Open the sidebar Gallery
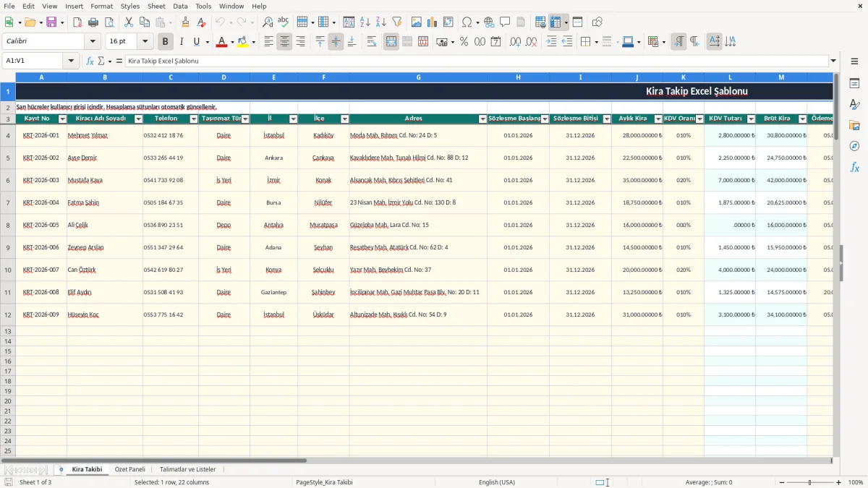Screen dimensions: 868x488 pyautogui.click(x=855, y=126)
